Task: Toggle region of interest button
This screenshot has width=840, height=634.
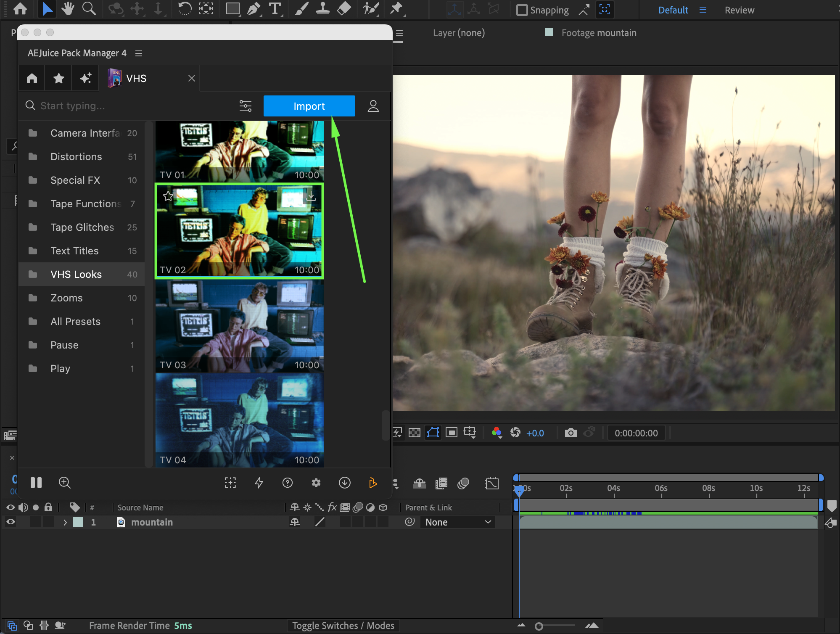Action: [452, 433]
